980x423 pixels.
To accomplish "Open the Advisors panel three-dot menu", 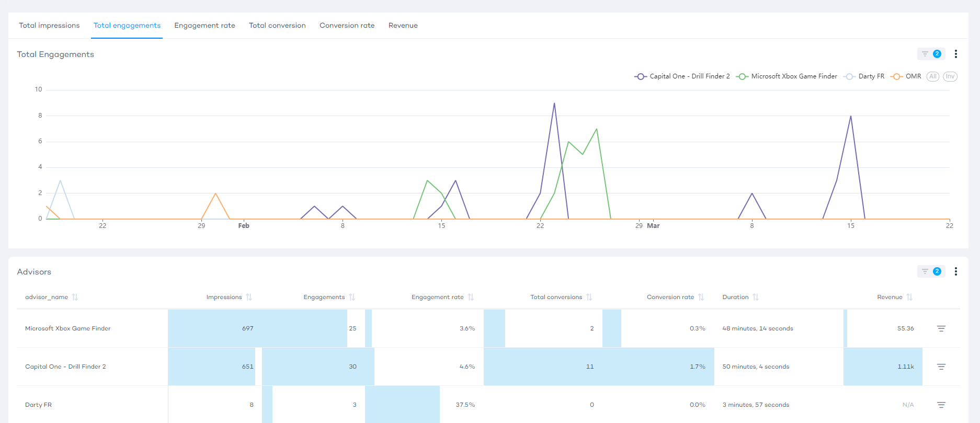I will tap(955, 271).
